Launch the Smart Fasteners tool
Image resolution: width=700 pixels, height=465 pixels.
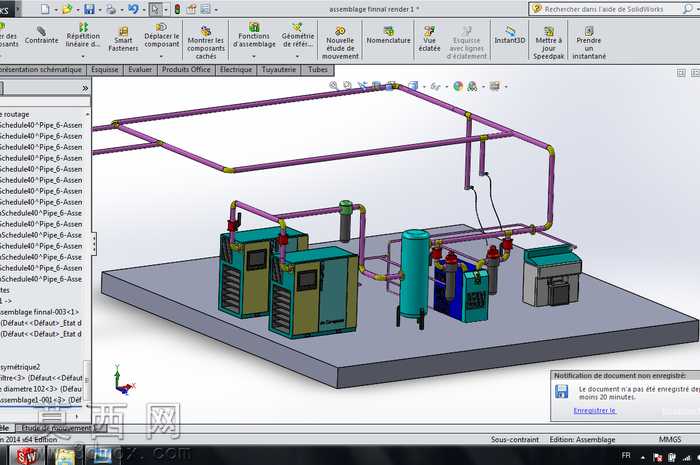pyautogui.click(x=123, y=39)
